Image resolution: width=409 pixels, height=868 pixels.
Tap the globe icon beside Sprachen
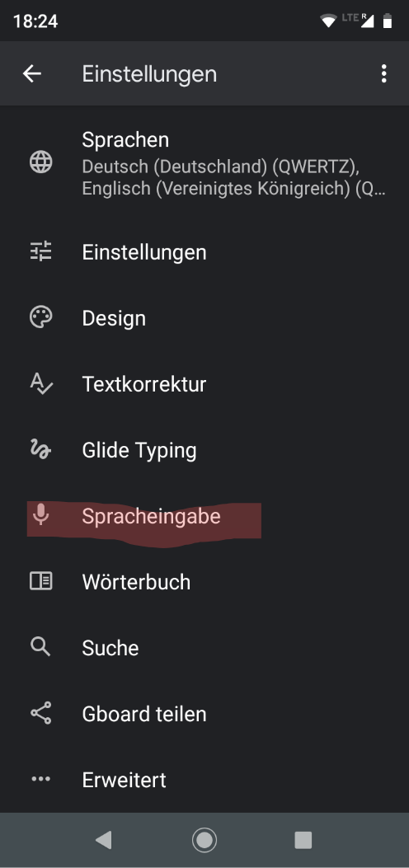click(41, 162)
